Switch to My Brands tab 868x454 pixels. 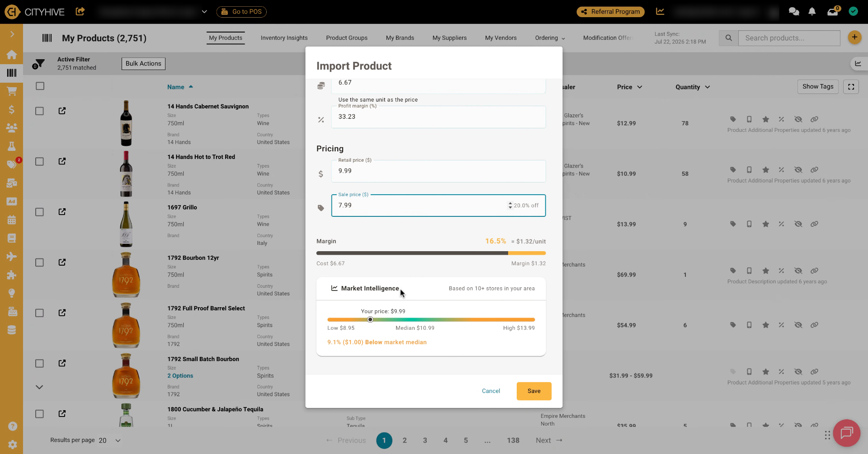[400, 38]
